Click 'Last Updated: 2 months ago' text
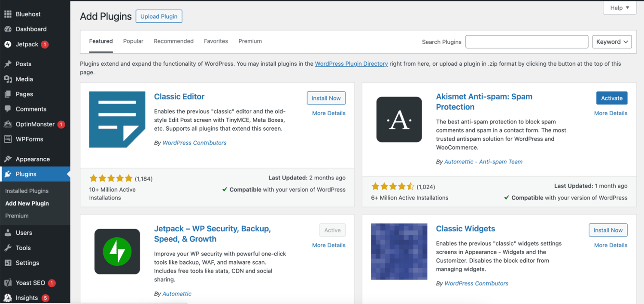The width and height of the screenshot is (644, 304). click(307, 178)
